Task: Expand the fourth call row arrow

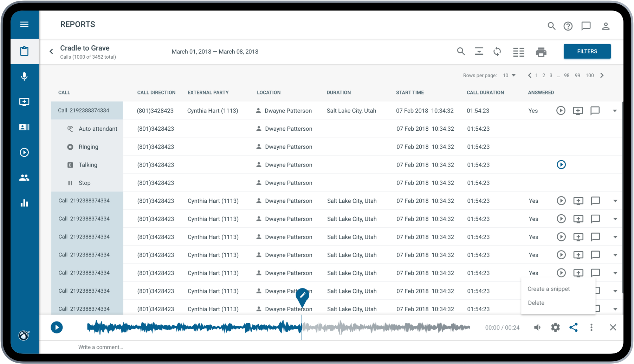Action: 615,237
